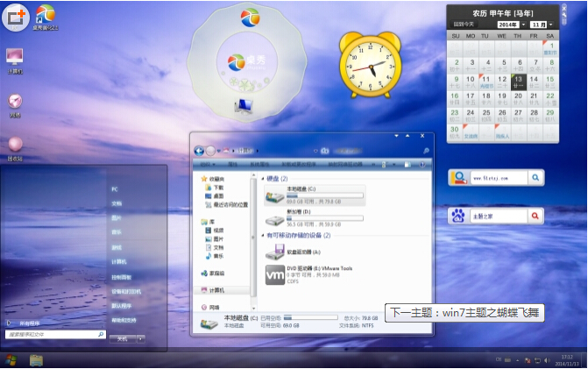Click the 回到今天 button in calendar
Viewport: 588px width, 369px height.
[464, 25]
